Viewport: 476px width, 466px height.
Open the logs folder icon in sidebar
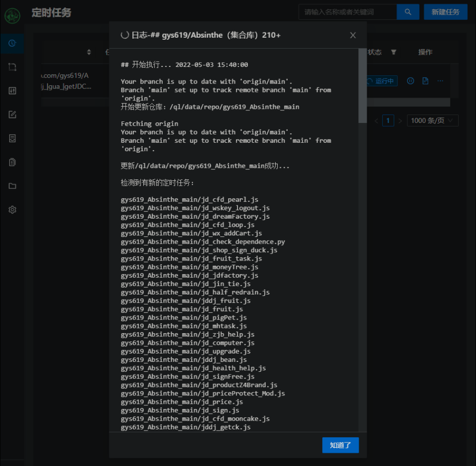tap(12, 186)
